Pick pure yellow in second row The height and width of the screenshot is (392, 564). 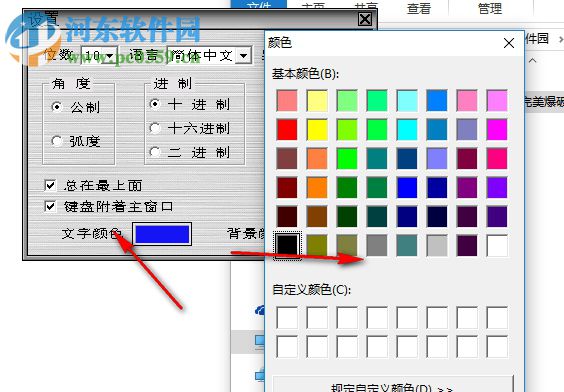point(317,129)
